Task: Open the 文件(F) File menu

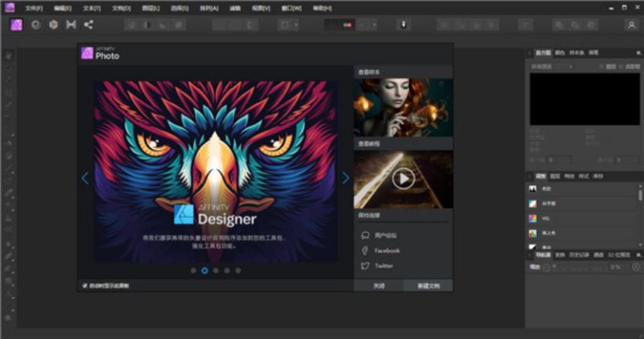Action: (x=34, y=8)
